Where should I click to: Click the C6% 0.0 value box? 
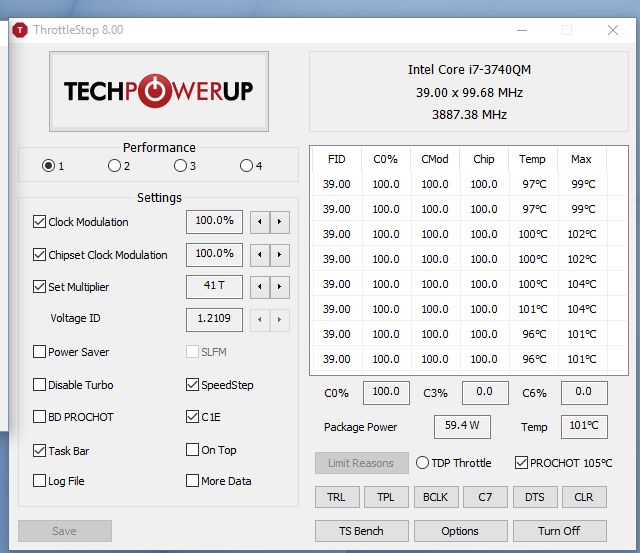click(584, 393)
